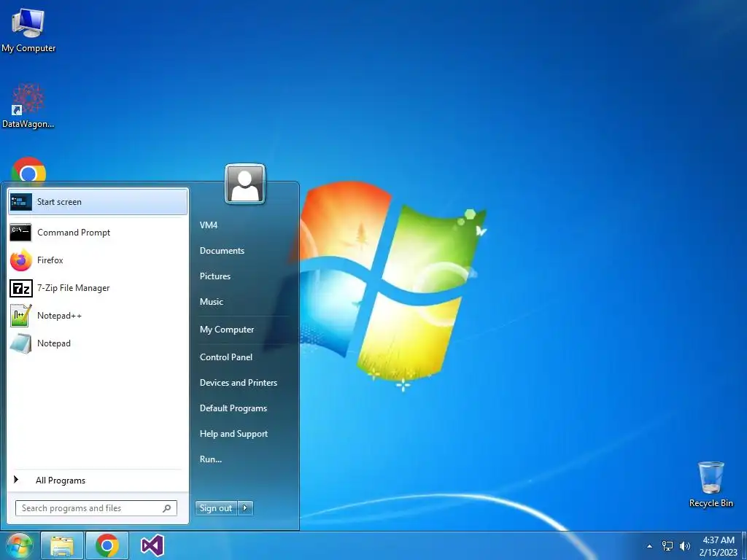Open Pictures from Start menu

coord(215,276)
